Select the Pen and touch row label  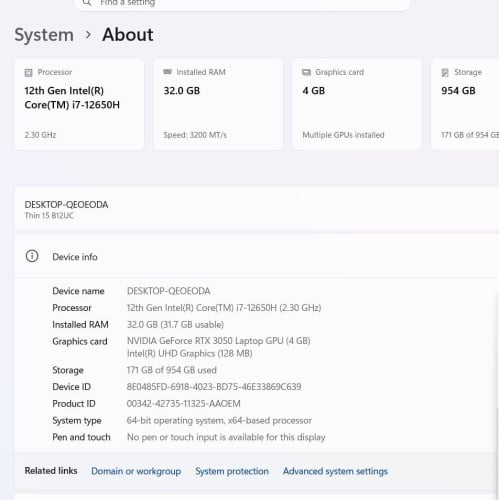81,437
